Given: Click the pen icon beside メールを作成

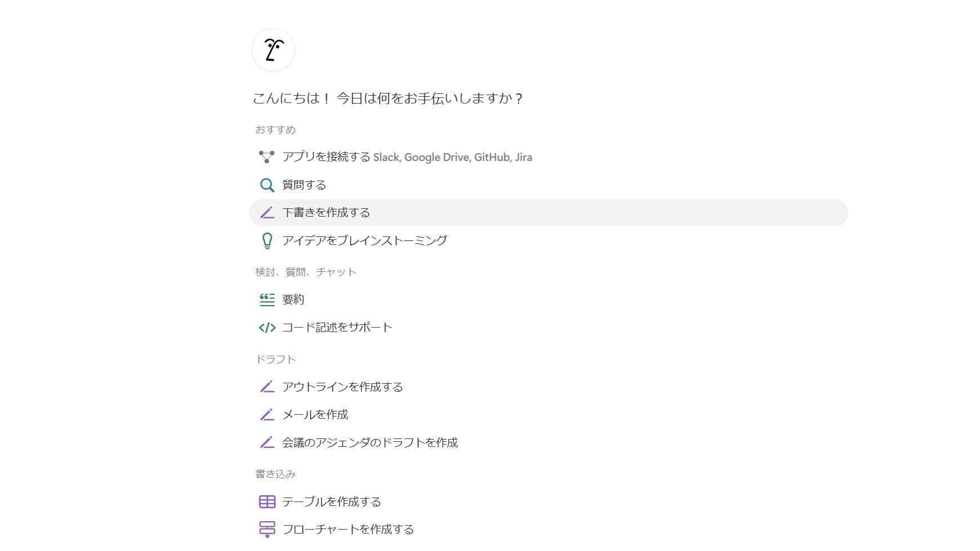Looking at the screenshot, I should [267, 415].
